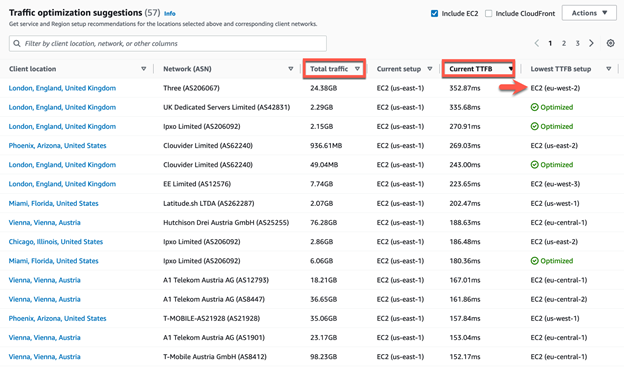
Task: Go to previous page arrow
Action: [x=536, y=43]
